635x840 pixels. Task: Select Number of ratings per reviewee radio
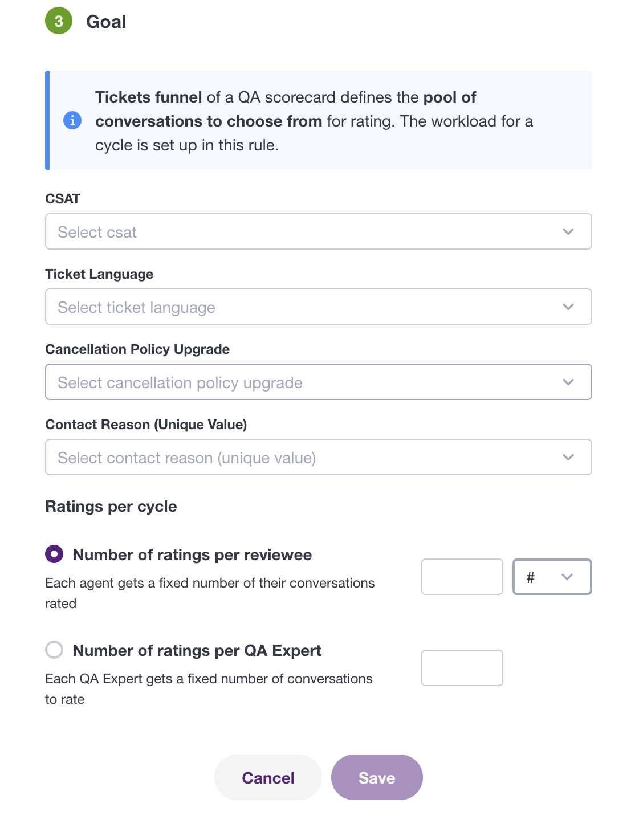(x=54, y=554)
